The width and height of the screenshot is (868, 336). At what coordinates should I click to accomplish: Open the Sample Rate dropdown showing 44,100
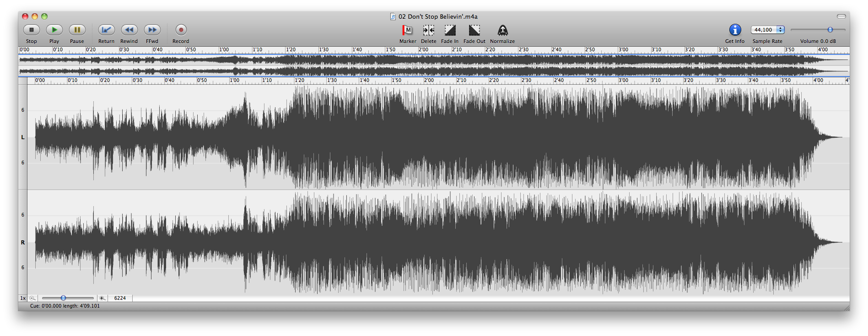click(768, 30)
